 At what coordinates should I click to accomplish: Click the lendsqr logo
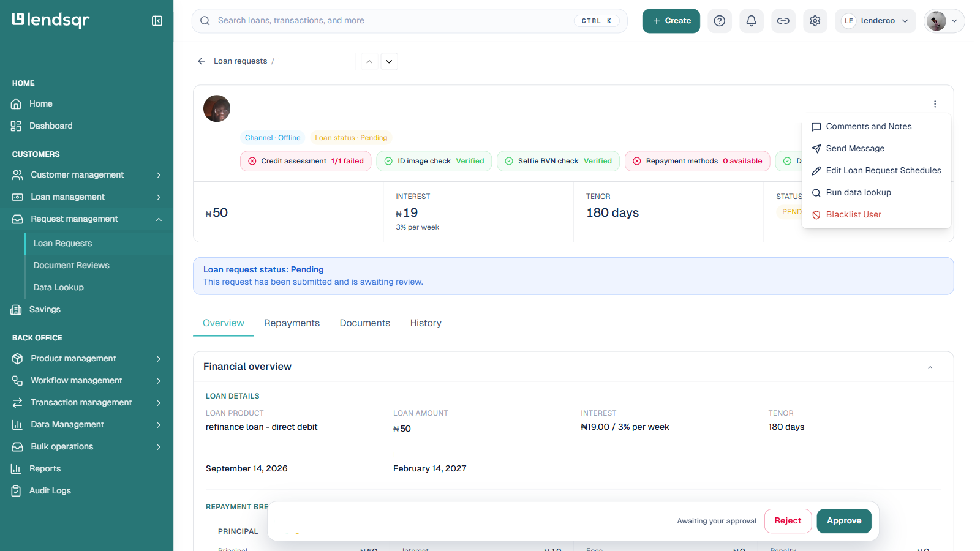(x=51, y=20)
